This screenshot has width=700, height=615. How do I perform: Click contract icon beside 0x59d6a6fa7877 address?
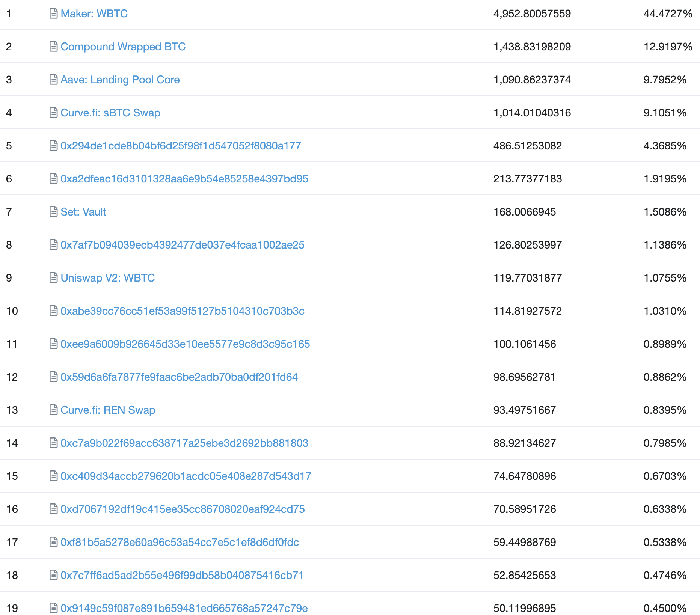54,377
